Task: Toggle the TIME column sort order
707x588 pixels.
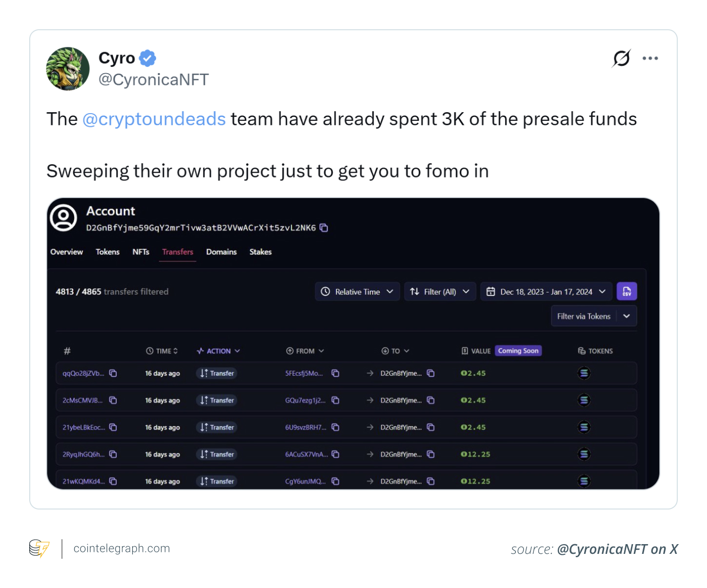Action: click(x=175, y=351)
